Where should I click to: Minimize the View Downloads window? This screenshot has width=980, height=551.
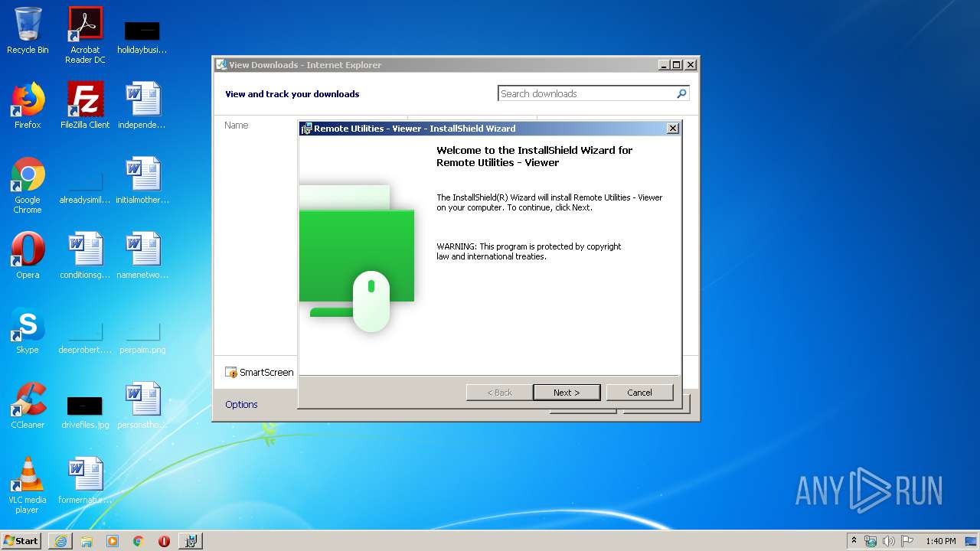[x=664, y=65]
